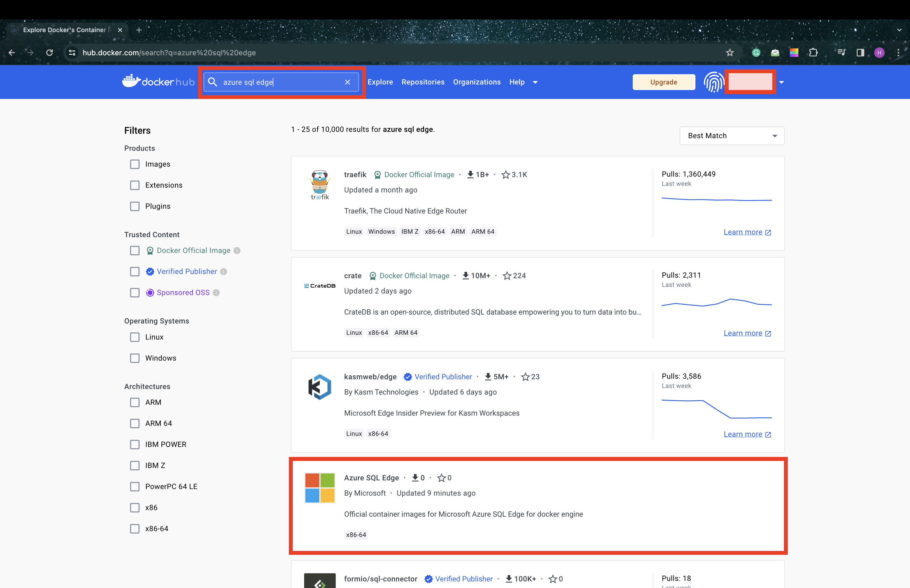The height and width of the screenshot is (588, 910).
Task: Bookmark page with star icon
Action: click(x=729, y=53)
